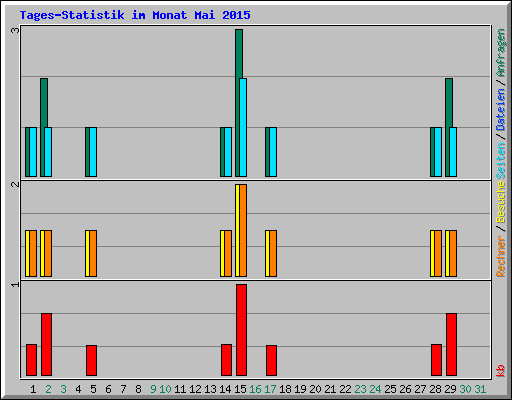The width and height of the screenshot is (512, 400).
Task: Click the orange bar for day 1
Action: click(x=33, y=253)
